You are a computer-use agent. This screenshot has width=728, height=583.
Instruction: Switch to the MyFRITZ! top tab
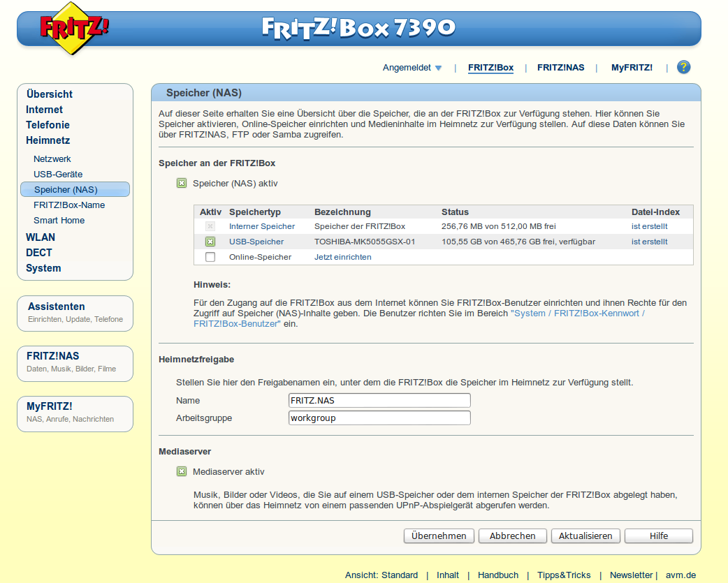(632, 68)
